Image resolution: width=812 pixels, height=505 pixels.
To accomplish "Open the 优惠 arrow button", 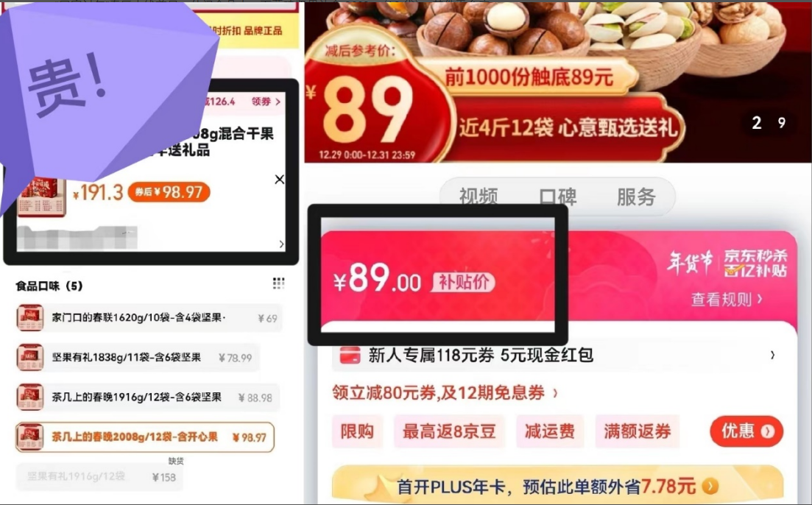I will click(x=746, y=431).
